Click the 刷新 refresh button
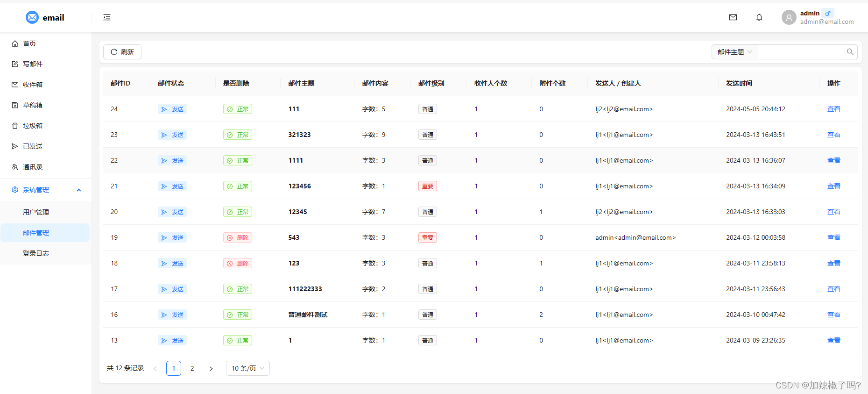This screenshot has width=868, height=394. (x=122, y=52)
